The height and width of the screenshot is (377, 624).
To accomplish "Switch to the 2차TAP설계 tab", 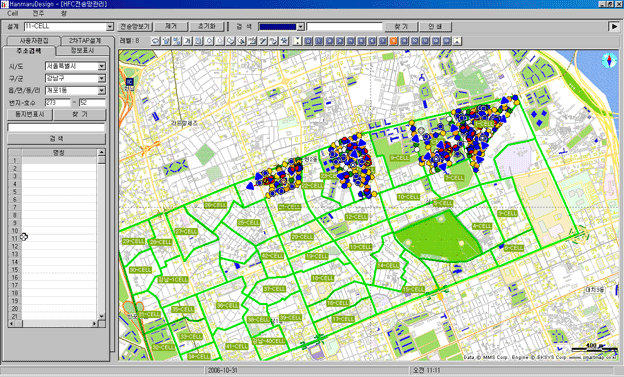I will (85, 41).
